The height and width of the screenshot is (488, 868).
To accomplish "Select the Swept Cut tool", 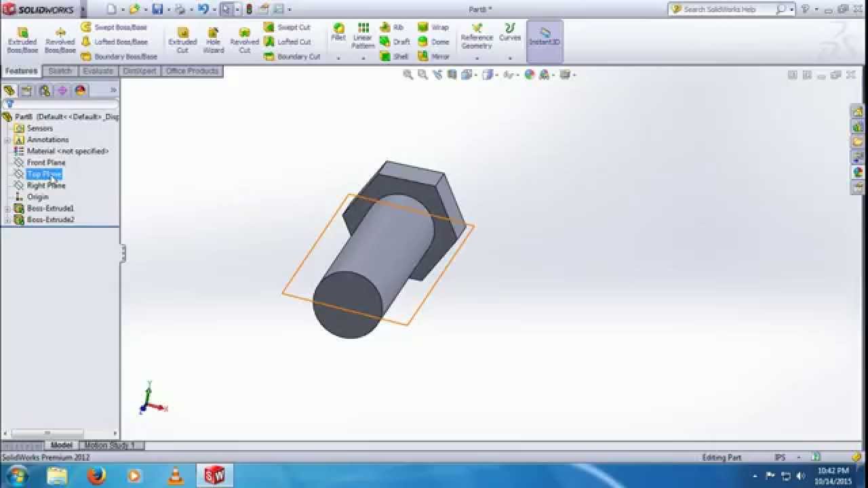I will point(287,28).
